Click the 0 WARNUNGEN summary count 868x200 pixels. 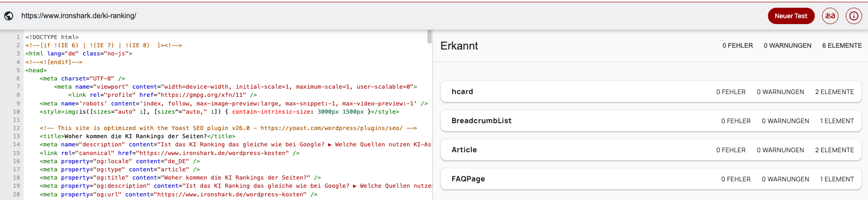787,45
